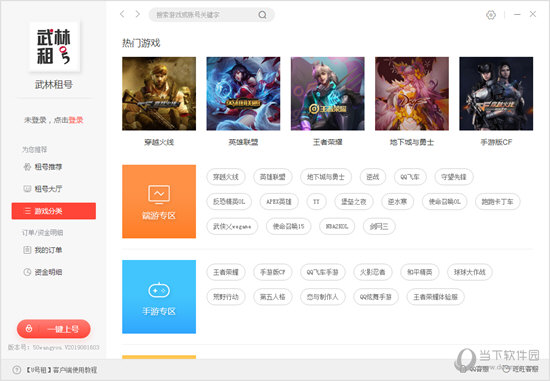Select the 跑跑卡丁车 tag
Viewport: 550px width, 381px height.
pyautogui.click(x=497, y=202)
